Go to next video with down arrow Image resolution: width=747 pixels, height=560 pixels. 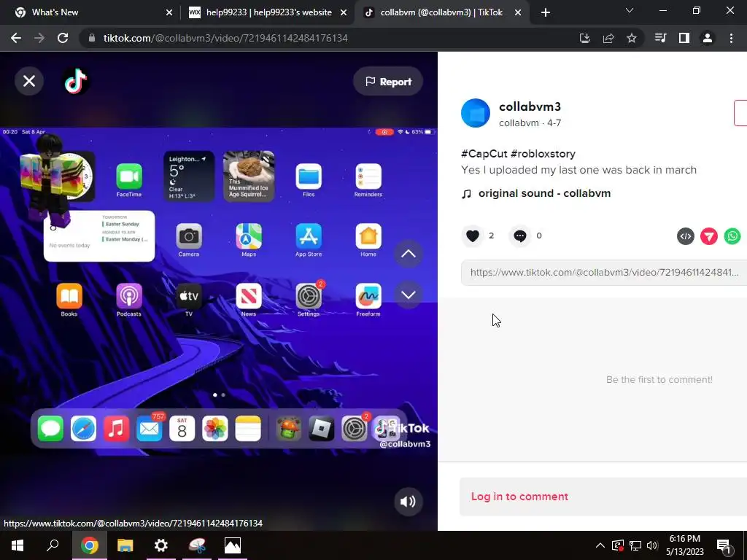(x=409, y=295)
